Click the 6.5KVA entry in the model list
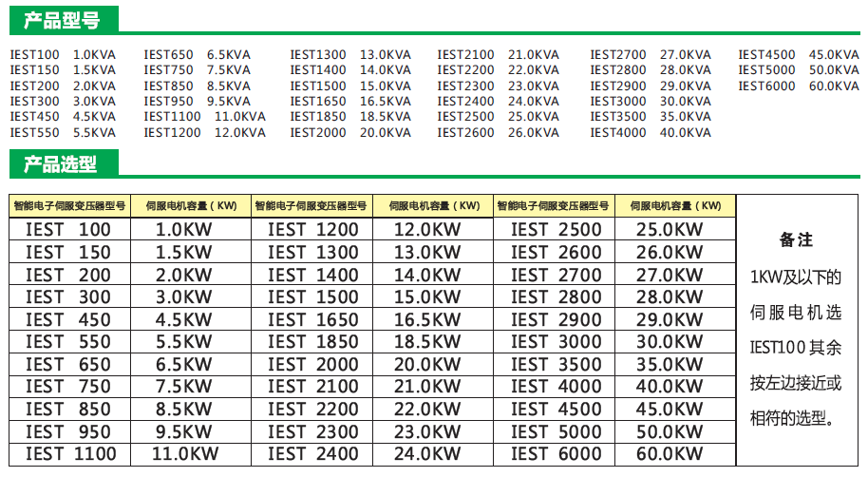Screen dimensions: 868x477 pos(229,55)
